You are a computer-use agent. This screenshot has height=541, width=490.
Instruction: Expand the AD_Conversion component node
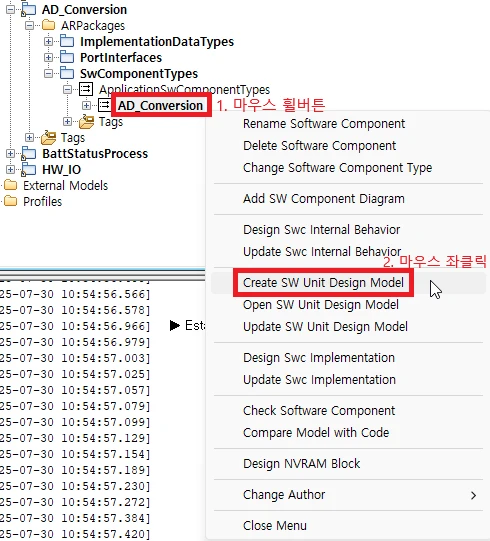tap(86, 105)
